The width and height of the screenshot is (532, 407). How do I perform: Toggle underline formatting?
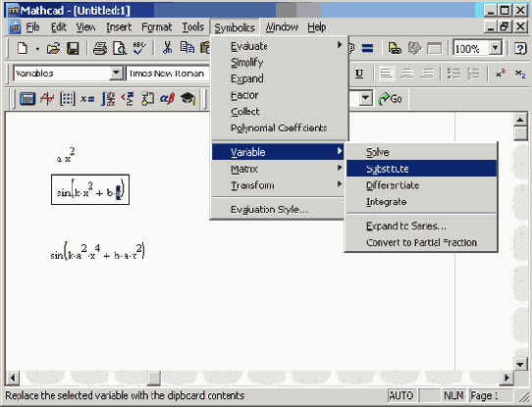point(359,74)
